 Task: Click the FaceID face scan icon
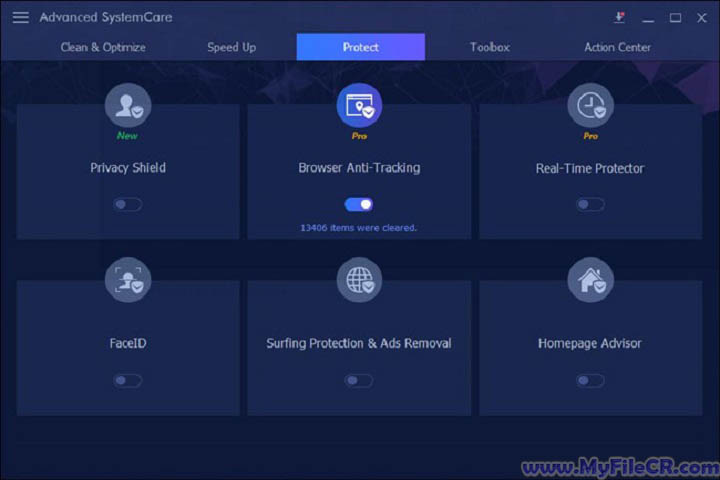coord(128,280)
